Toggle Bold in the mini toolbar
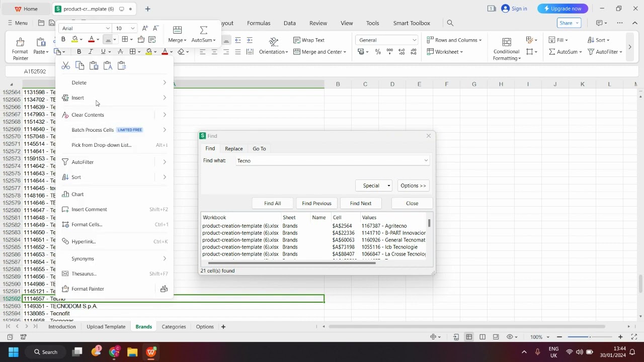This screenshot has height=362, width=644. click(63, 40)
